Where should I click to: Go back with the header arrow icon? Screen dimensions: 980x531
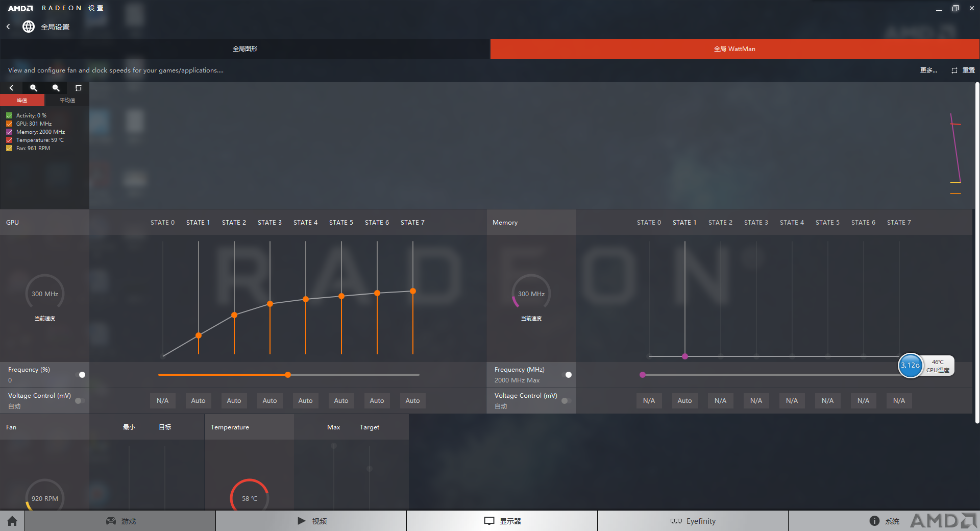(x=8, y=27)
